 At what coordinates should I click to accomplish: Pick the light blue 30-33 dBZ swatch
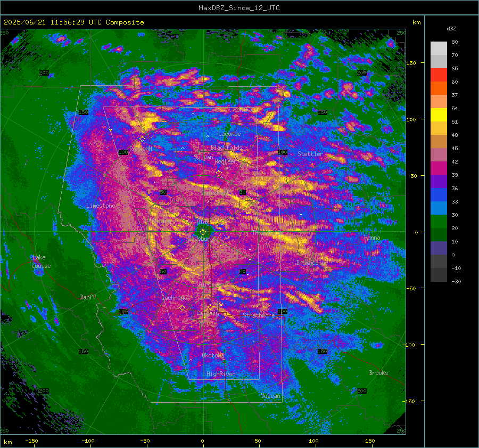click(x=439, y=208)
